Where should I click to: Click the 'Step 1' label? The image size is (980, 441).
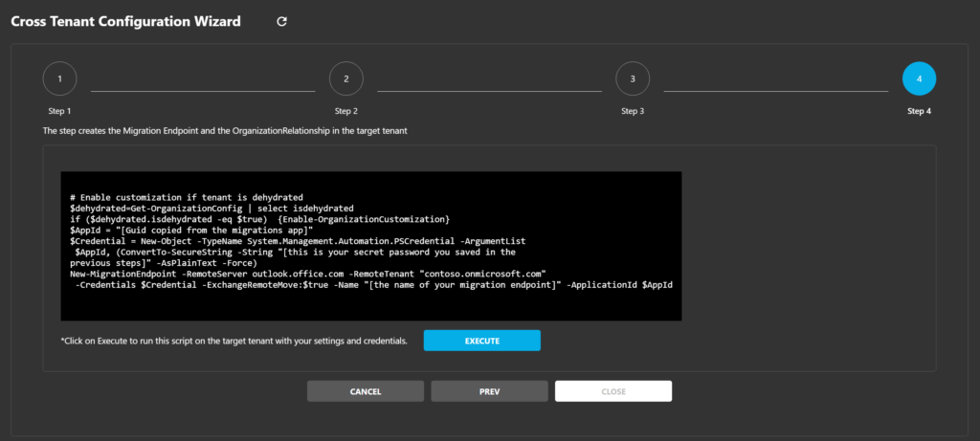60,111
